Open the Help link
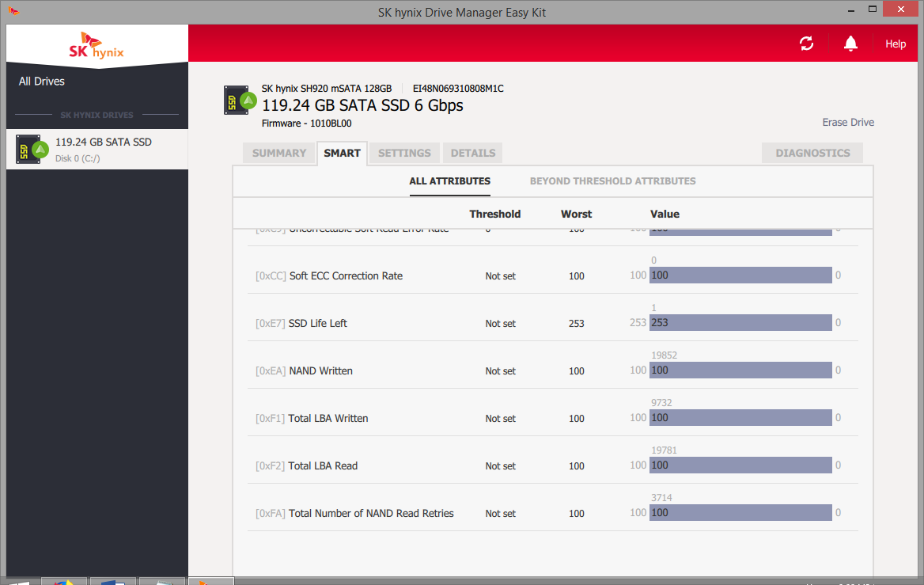The height and width of the screenshot is (585, 924). click(x=896, y=44)
